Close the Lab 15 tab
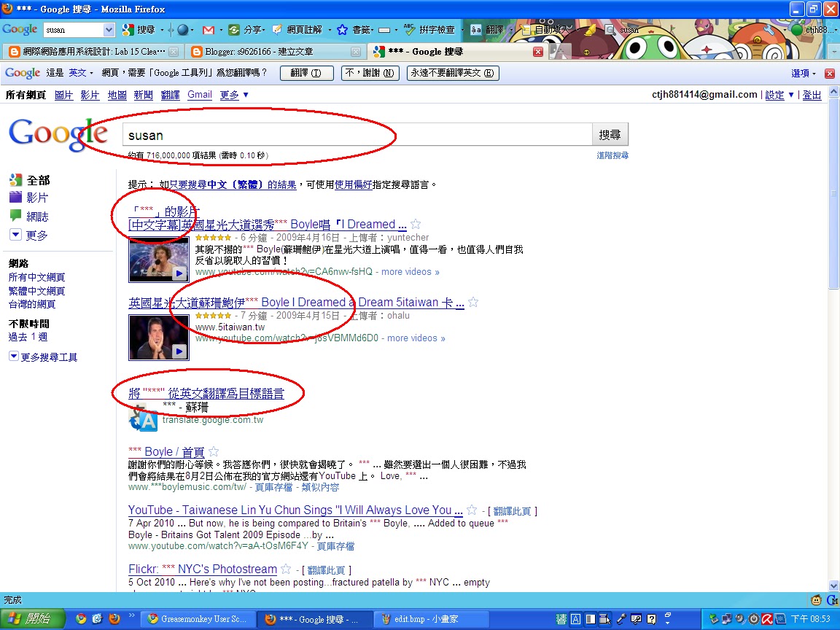 click(x=174, y=52)
